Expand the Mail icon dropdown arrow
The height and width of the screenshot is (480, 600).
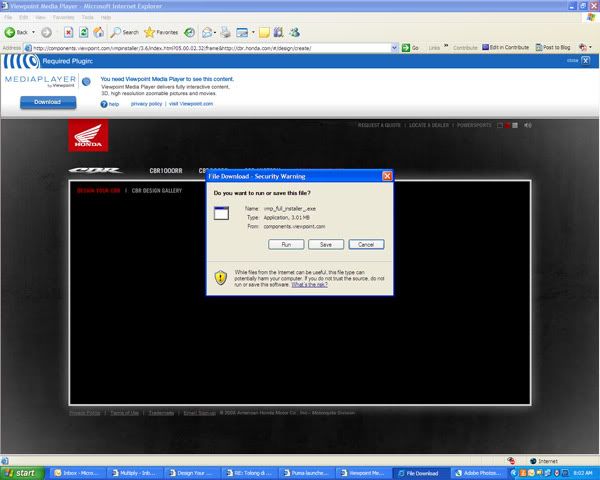click(x=215, y=33)
